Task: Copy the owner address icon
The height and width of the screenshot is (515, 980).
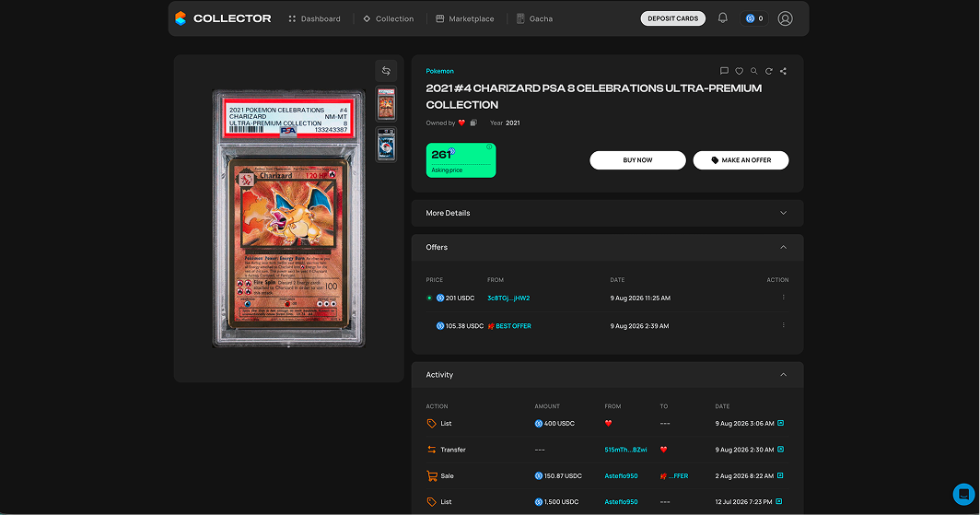Action: [x=473, y=123]
